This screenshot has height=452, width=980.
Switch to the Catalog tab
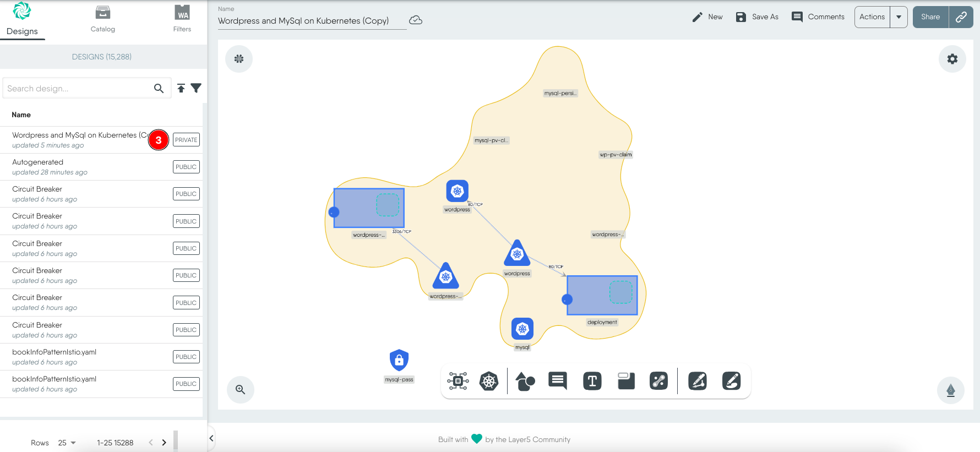103,19
